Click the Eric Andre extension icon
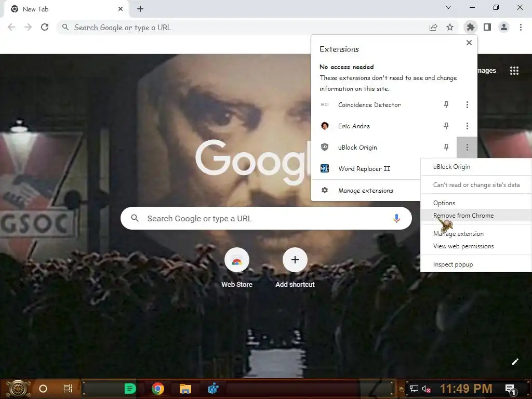The width and height of the screenshot is (532, 399). pyautogui.click(x=325, y=126)
